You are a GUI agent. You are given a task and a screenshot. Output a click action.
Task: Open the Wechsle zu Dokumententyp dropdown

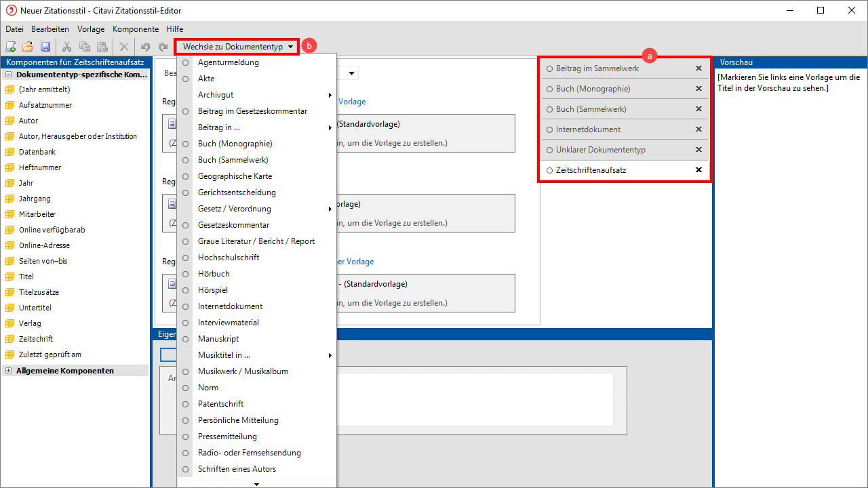coord(237,47)
